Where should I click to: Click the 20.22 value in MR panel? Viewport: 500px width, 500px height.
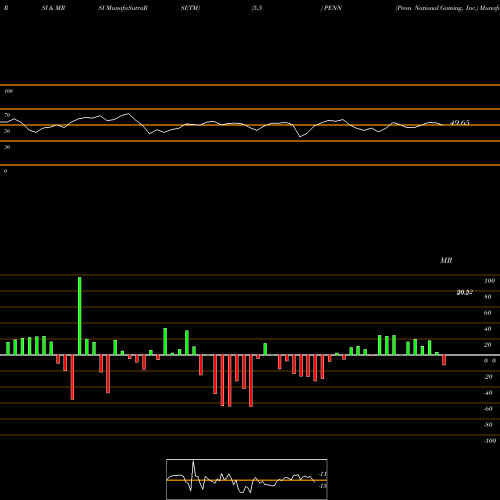point(465,292)
